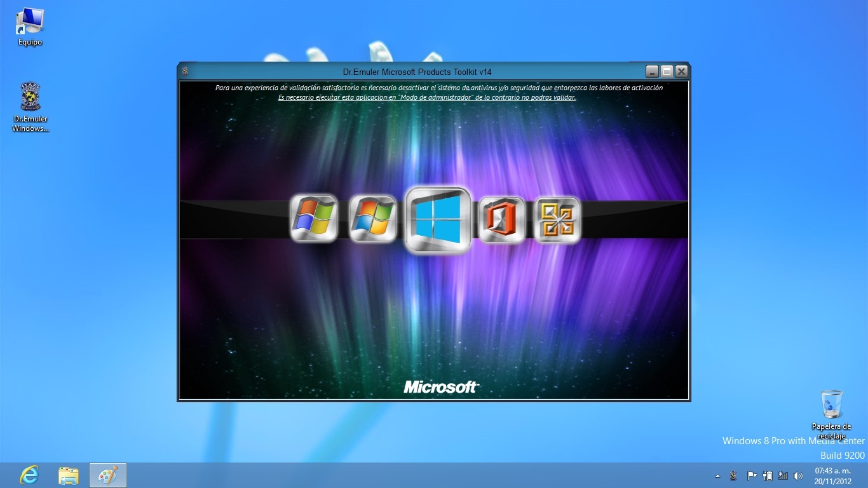The width and height of the screenshot is (868, 488).
Task: Close the Dr.Emuler toolkit window
Action: (681, 71)
